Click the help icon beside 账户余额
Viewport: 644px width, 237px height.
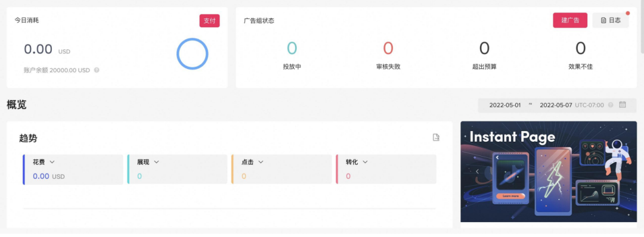97,70
